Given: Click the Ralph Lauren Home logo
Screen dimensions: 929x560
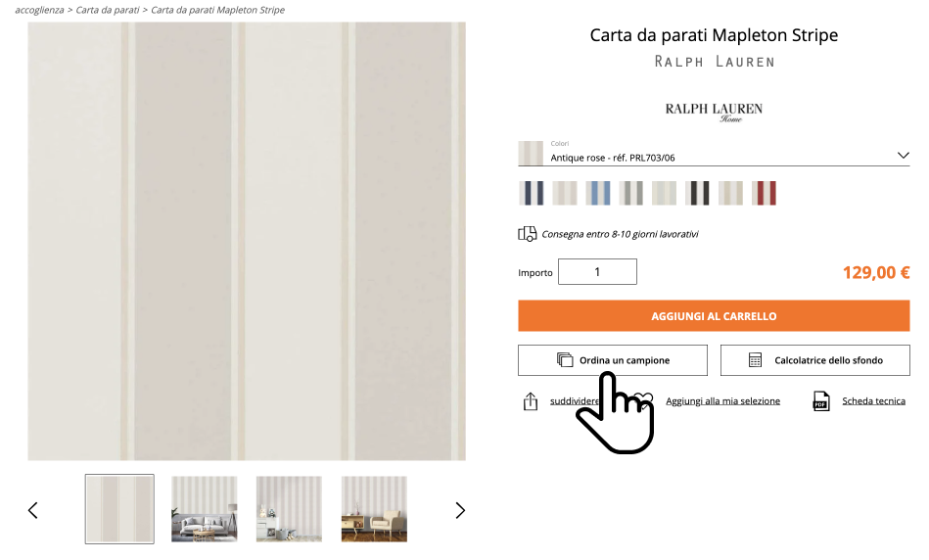Looking at the screenshot, I should tap(714, 112).
